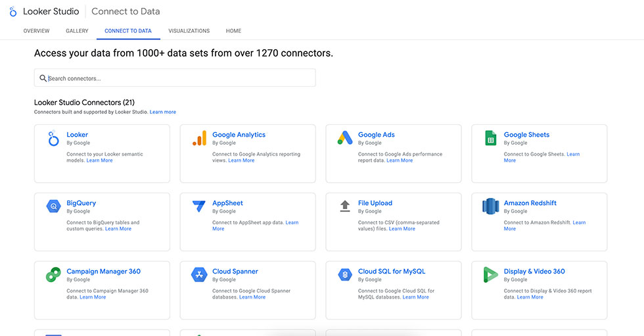Open the Google Ads title link
Screen dimensions: 644x336
click(376, 135)
